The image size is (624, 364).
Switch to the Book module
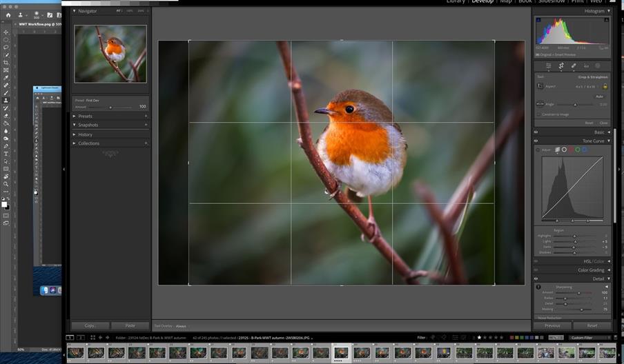(525, 1)
